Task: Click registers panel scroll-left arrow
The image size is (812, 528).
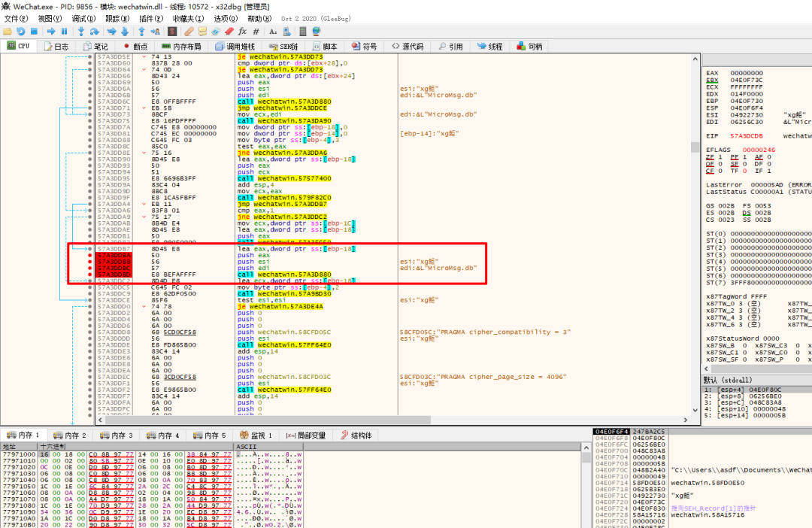Action: tap(706, 369)
